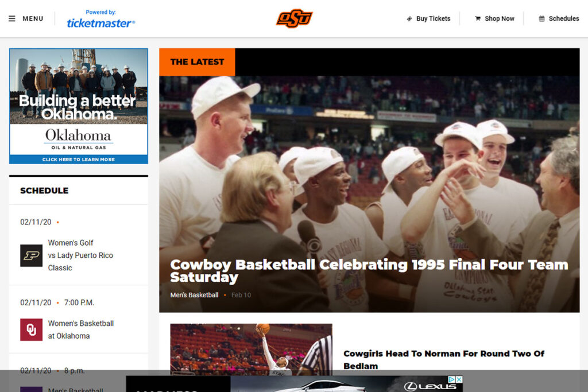Viewport: 588px width, 392px height.
Task: Click Men's Basketball tag under headline
Action: pyautogui.click(x=194, y=295)
